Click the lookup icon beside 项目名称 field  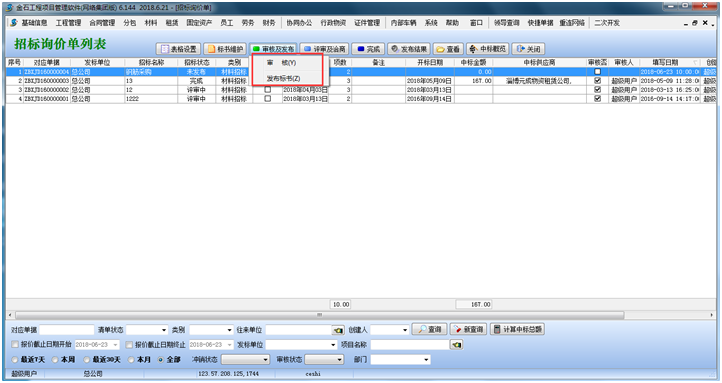[x=456, y=344]
